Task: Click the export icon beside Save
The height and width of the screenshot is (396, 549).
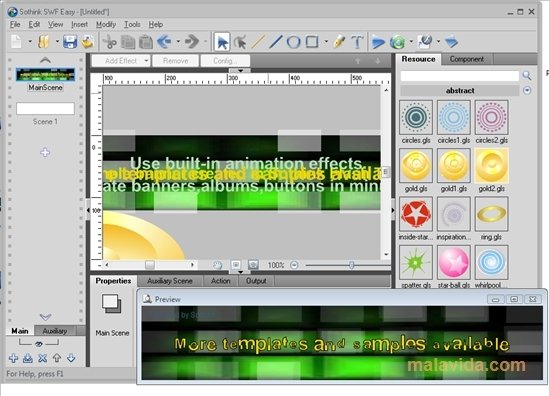Action: pos(88,42)
